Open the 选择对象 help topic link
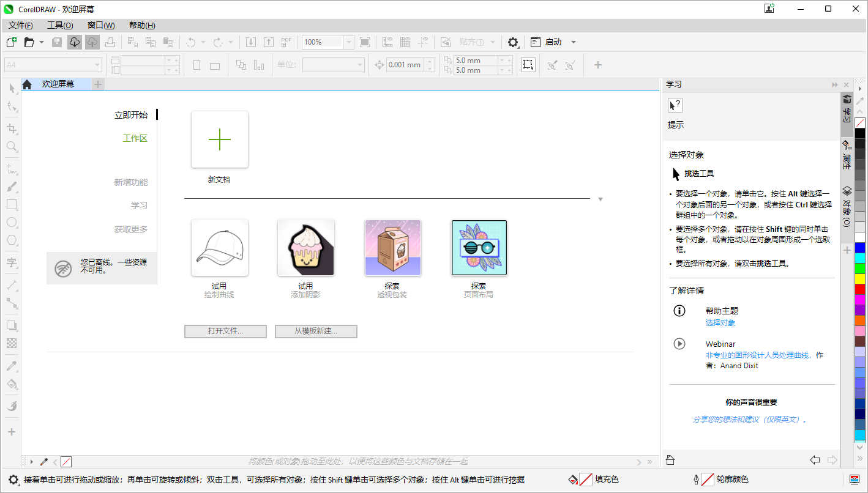The image size is (868, 493). [x=720, y=322]
